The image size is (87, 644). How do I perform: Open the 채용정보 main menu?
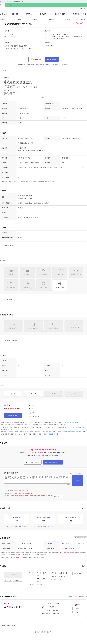click(14, 14)
